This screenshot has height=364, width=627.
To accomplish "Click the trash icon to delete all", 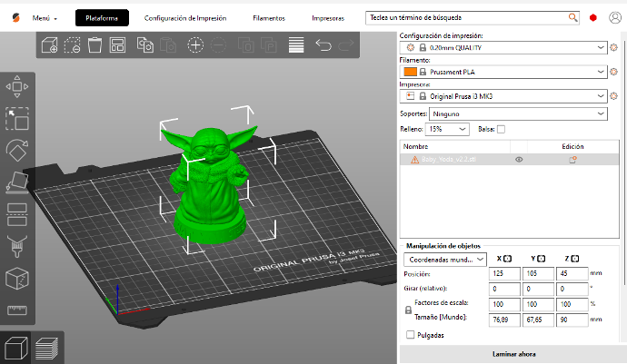I will pyautogui.click(x=95, y=44).
